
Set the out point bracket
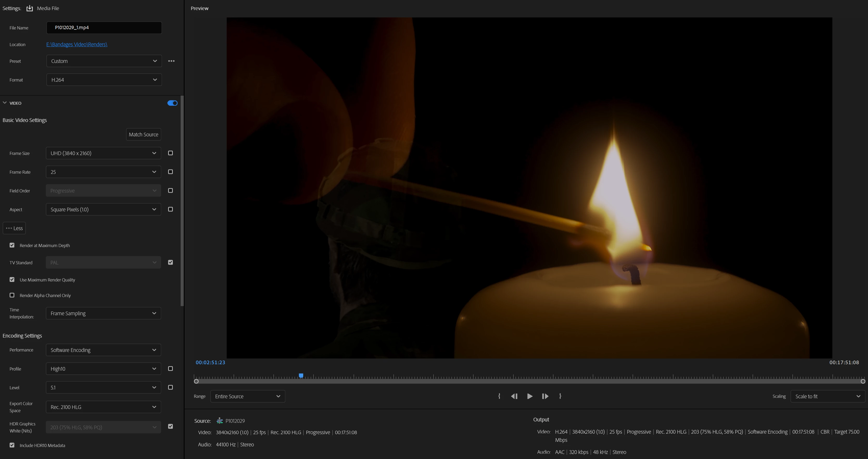(x=560, y=396)
